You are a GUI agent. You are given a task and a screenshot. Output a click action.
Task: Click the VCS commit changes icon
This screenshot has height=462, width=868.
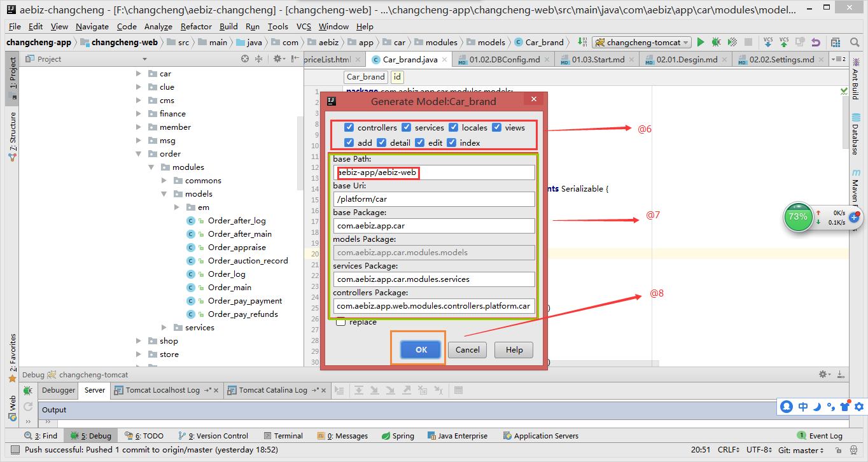click(x=784, y=43)
